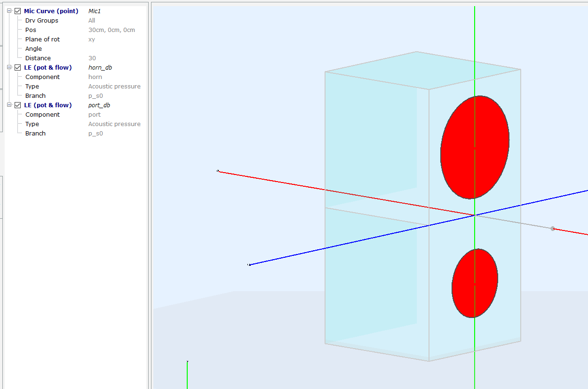Click the position value 30cm, 0cm, 0cm
This screenshot has height=389, width=588.
coord(111,30)
